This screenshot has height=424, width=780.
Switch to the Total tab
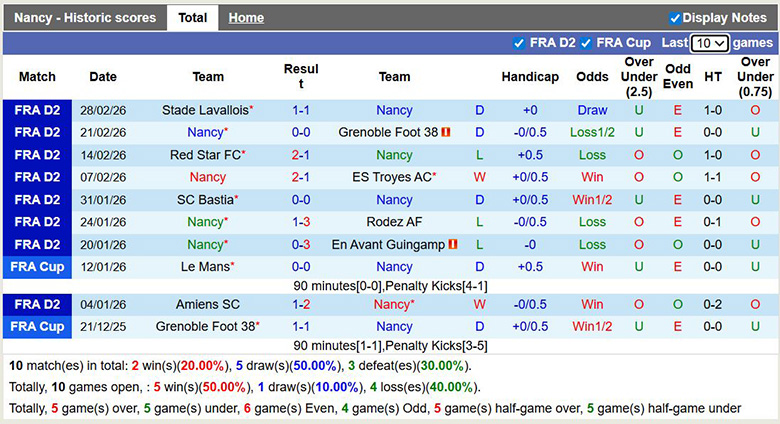click(192, 18)
